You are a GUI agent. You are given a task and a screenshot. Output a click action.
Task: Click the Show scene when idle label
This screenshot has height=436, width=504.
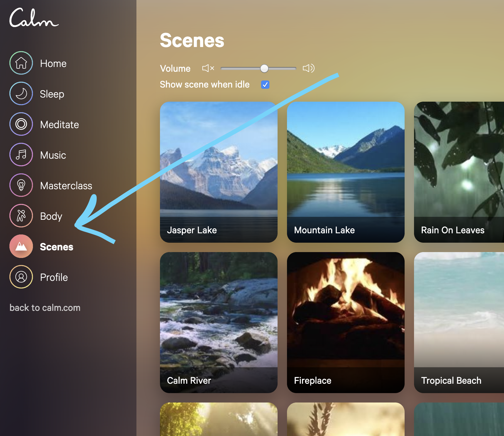click(x=205, y=85)
